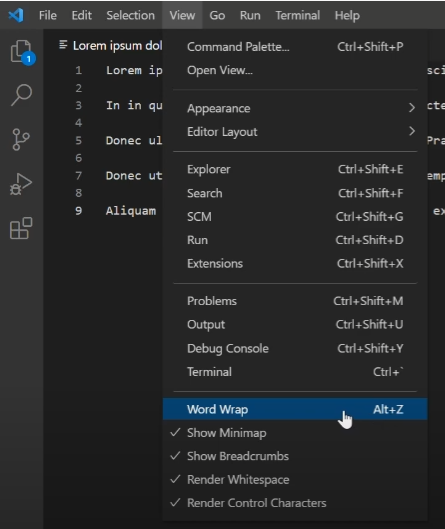The height and width of the screenshot is (529, 445).
Task: Select Debug Console in the View menu
Action: [x=295, y=349]
